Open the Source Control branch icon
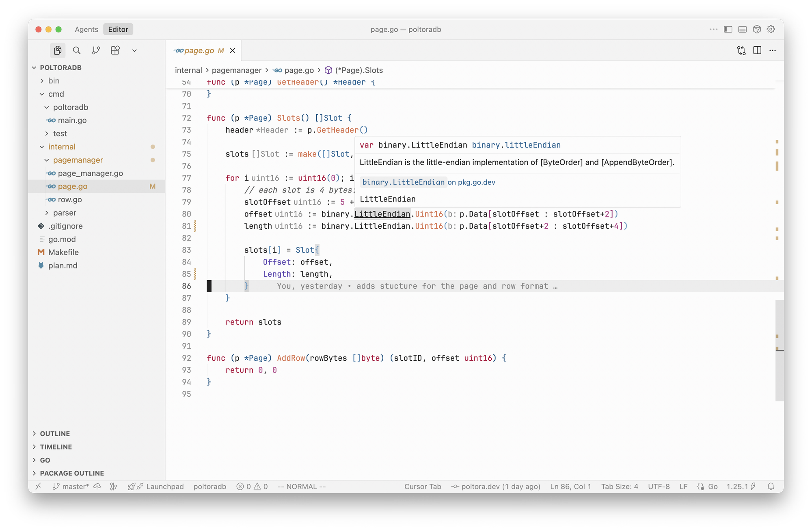Viewport: 812px width, 530px height. pyautogui.click(x=96, y=50)
